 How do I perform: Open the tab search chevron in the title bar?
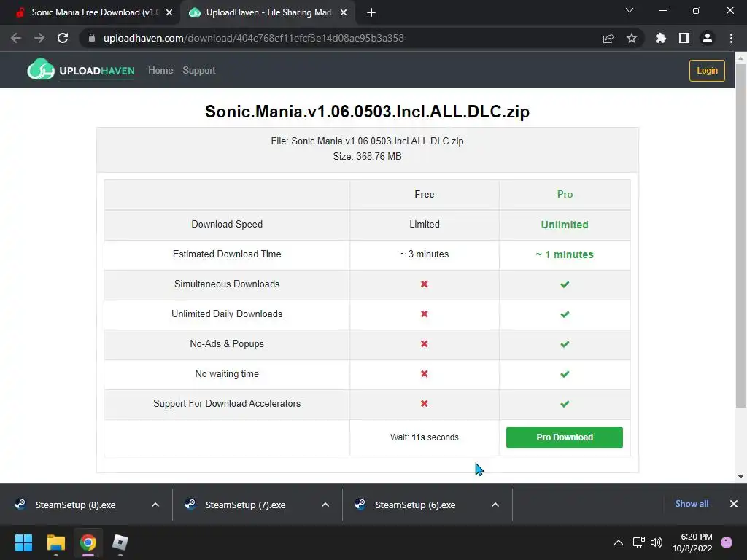(x=630, y=10)
